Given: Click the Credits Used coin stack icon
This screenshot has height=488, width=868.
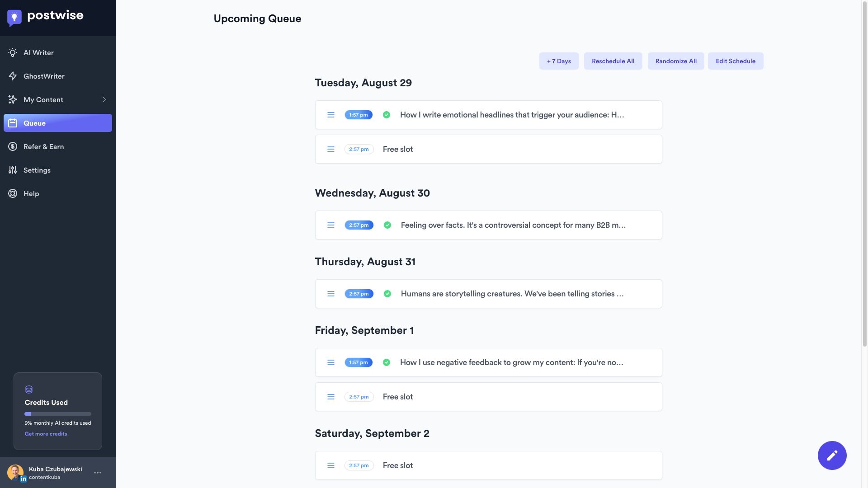Looking at the screenshot, I should click(x=29, y=389).
